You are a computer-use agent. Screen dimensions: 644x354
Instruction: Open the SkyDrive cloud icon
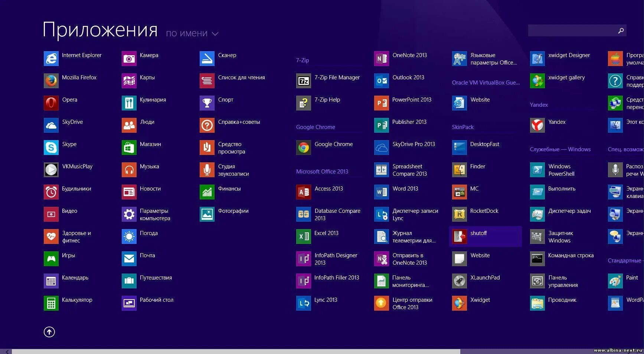51,125
